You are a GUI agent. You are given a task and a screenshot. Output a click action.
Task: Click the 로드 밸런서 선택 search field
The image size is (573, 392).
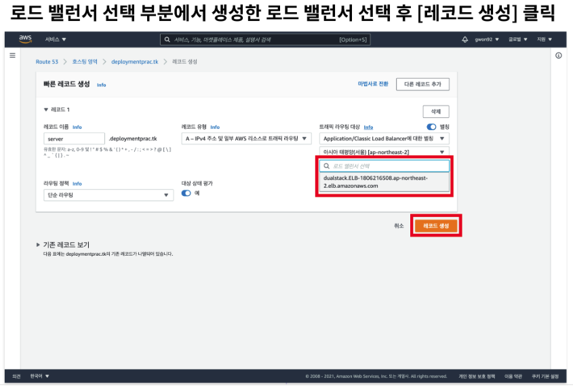click(384, 166)
